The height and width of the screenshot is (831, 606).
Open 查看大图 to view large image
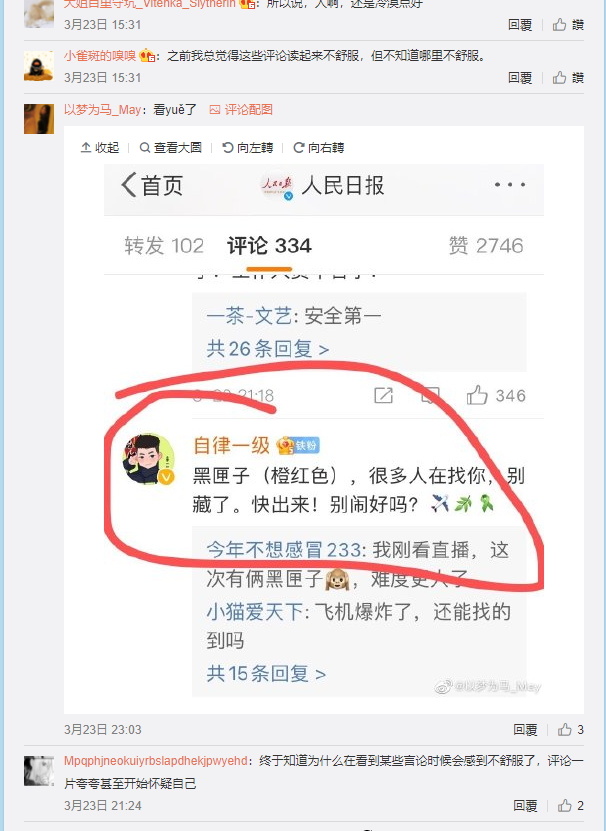pyautogui.click(x=170, y=147)
